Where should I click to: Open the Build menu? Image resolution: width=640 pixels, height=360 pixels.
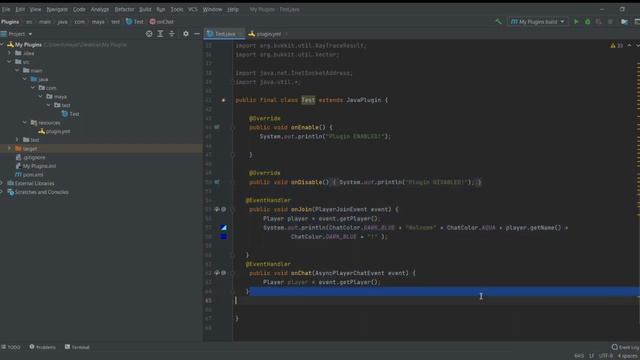[x=145, y=9]
